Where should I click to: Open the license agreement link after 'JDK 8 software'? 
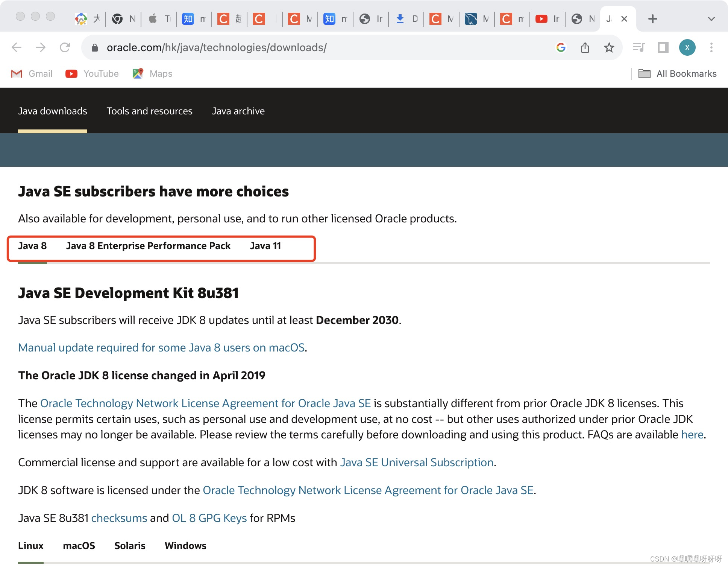368,490
